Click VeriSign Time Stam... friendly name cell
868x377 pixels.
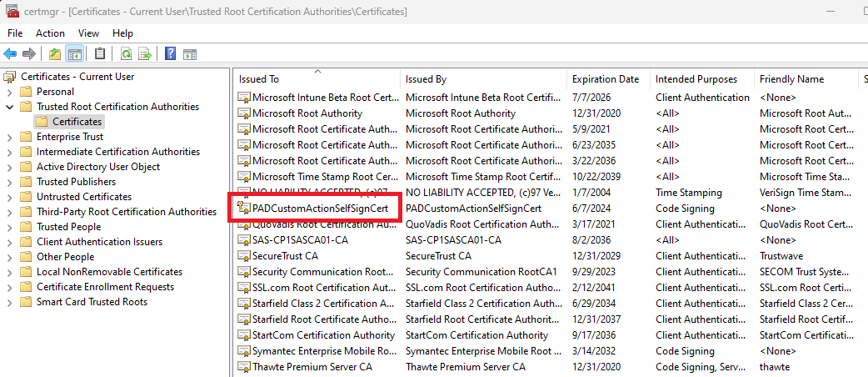(x=806, y=193)
